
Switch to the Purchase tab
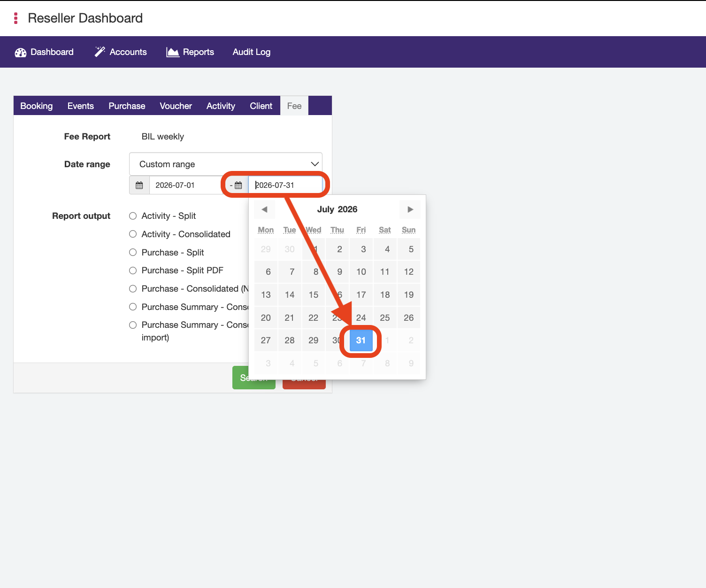[127, 106]
